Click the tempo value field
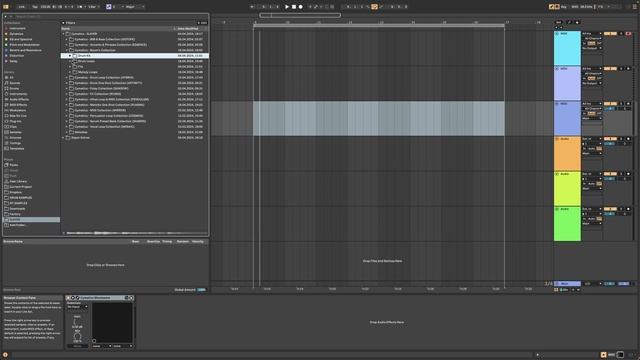The image size is (640, 360). pos(45,7)
